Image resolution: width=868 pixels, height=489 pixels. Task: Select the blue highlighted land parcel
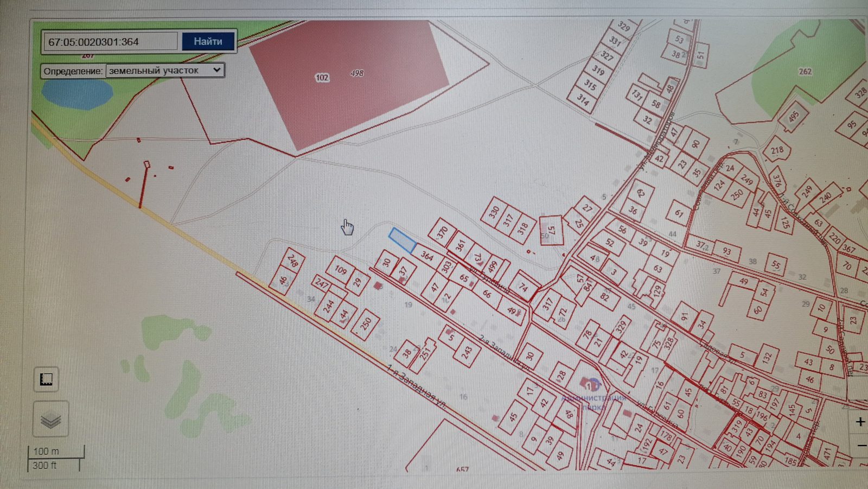403,240
